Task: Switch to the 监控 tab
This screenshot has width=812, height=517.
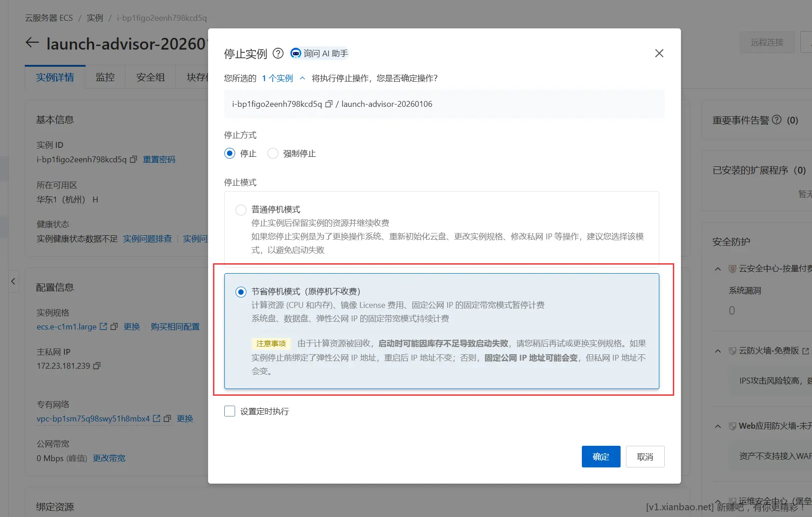Action: [x=104, y=77]
